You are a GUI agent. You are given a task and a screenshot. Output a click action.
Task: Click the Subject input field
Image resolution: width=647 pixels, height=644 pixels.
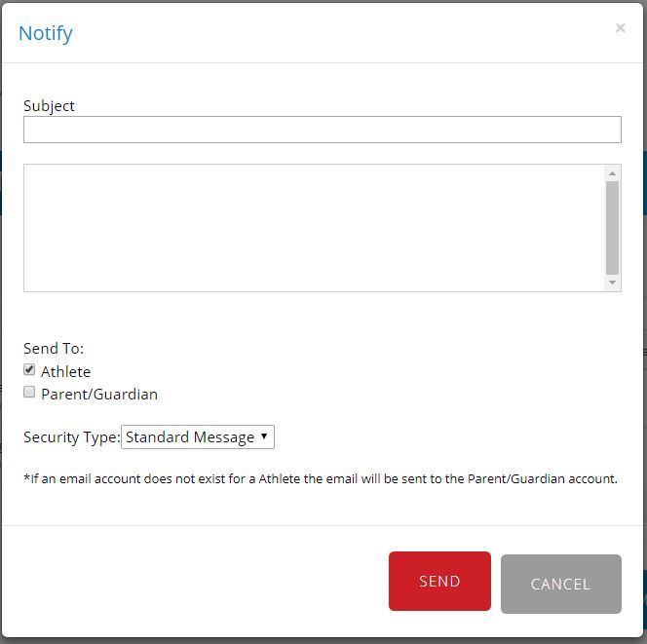point(323,130)
